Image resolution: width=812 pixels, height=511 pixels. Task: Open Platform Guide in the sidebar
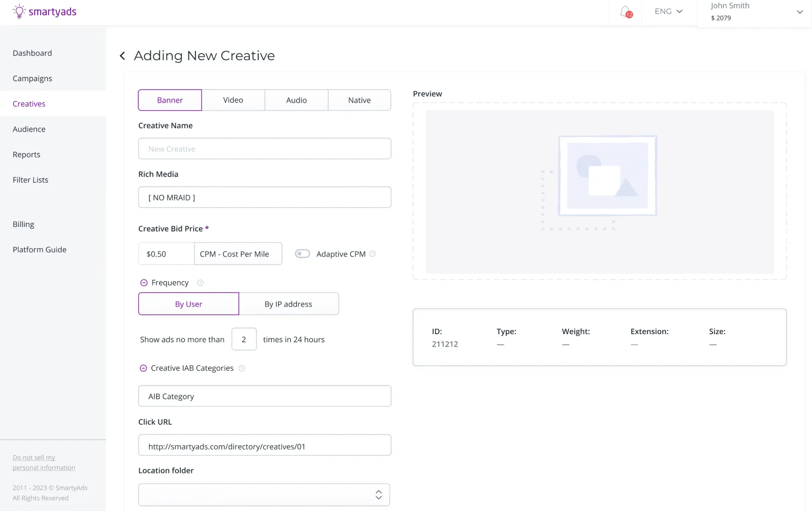40,249
